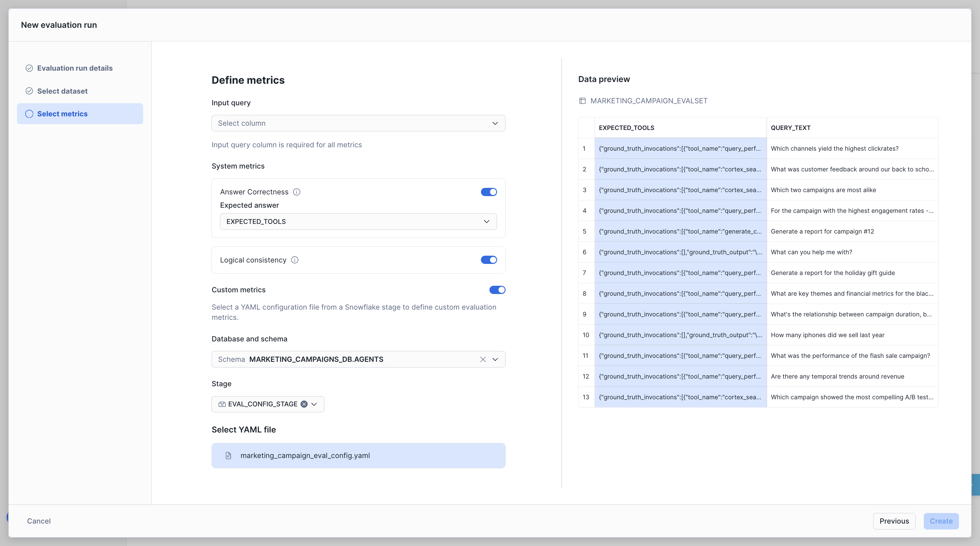This screenshot has height=546, width=980.
Task: Turn off Logical consistency
Action: pyautogui.click(x=489, y=260)
